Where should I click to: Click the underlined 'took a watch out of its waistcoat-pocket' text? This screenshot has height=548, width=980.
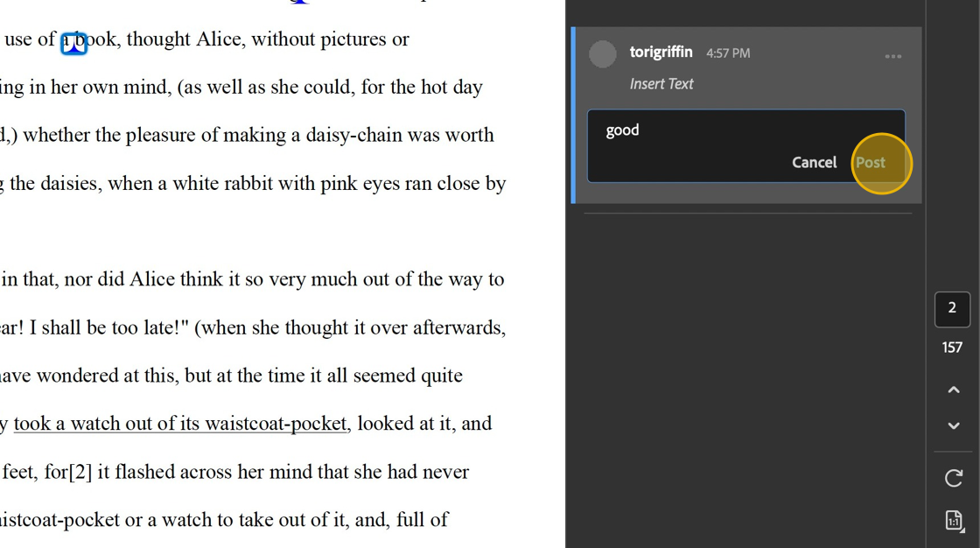[x=180, y=424]
